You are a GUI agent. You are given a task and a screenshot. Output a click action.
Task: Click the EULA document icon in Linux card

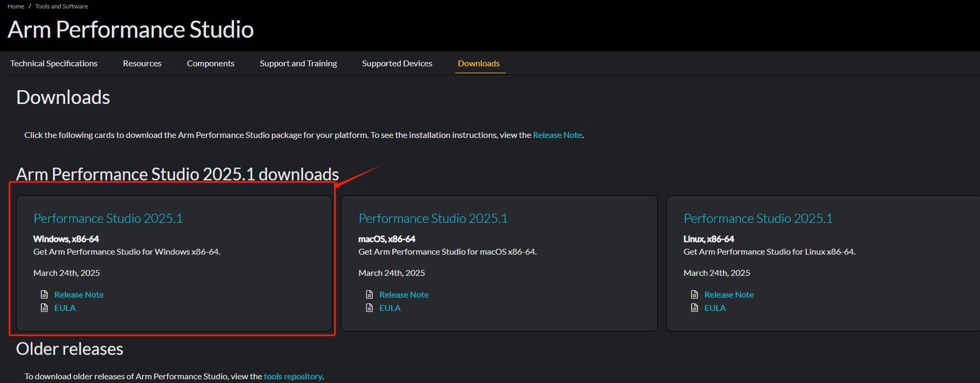pyautogui.click(x=694, y=308)
